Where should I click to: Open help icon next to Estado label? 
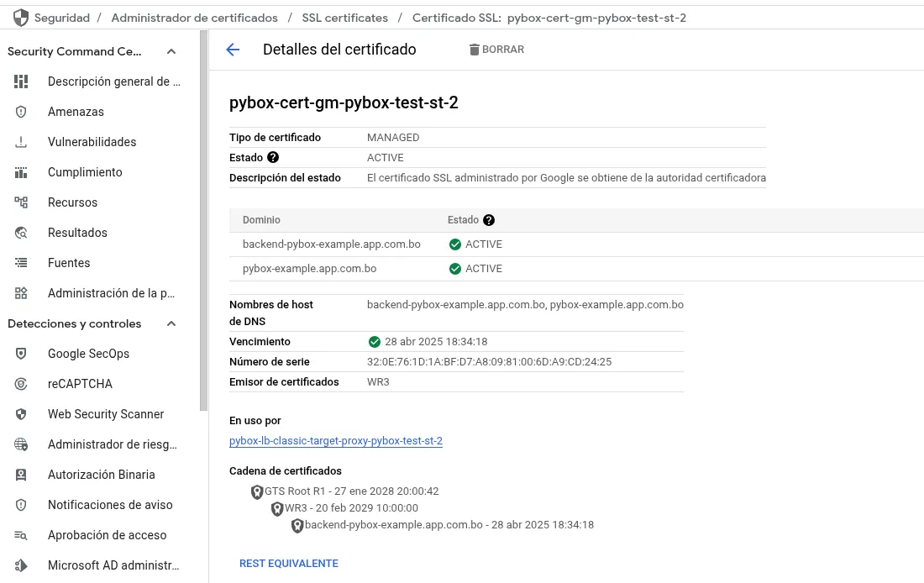point(273,157)
